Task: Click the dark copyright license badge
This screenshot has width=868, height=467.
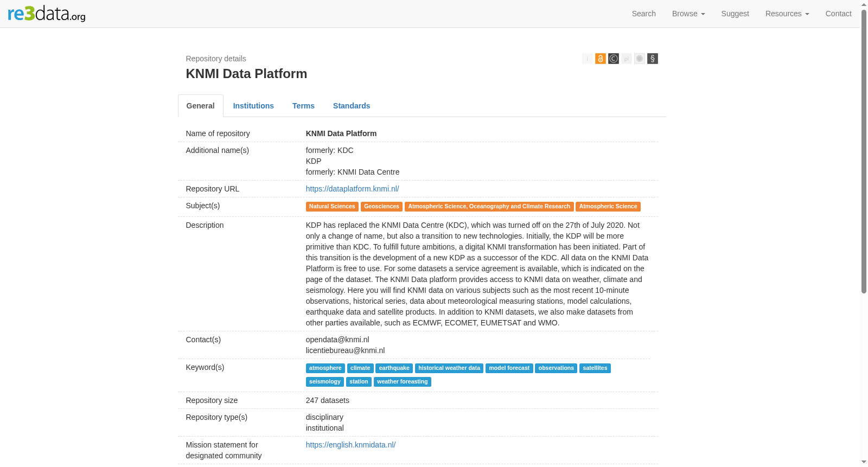Action: [x=614, y=59]
